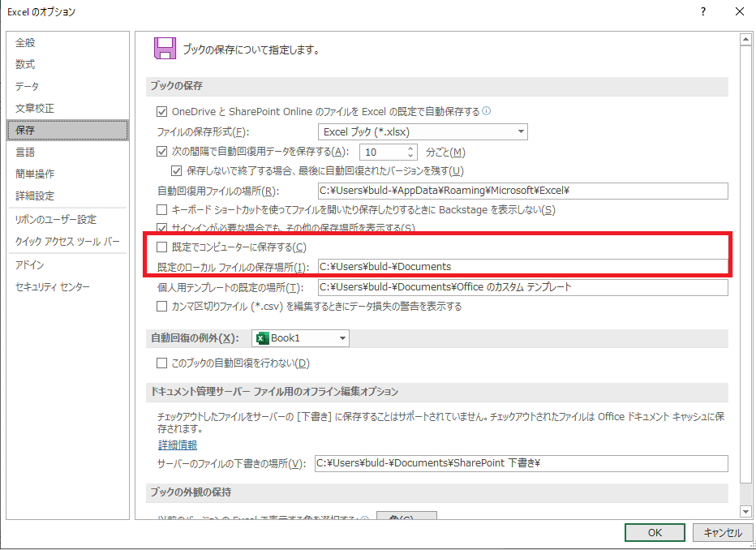The image size is (756, 550).
Task: Select アドイン category
Action: [x=68, y=265]
